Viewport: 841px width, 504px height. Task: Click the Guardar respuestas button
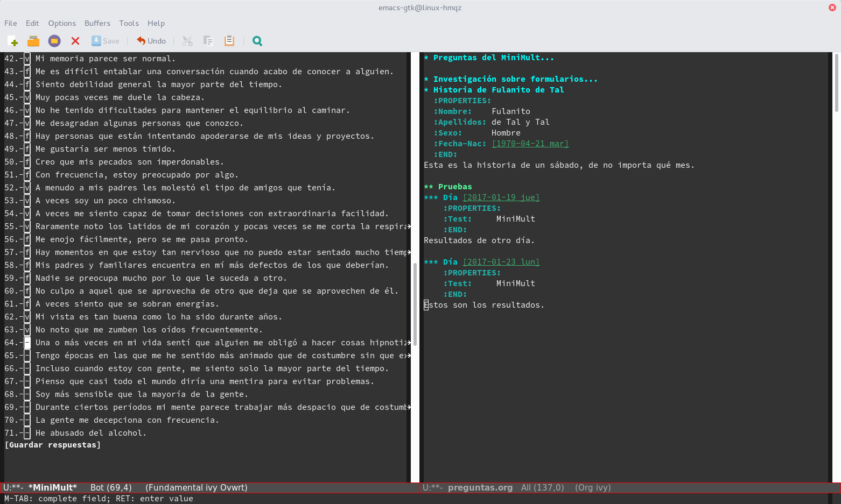click(53, 445)
